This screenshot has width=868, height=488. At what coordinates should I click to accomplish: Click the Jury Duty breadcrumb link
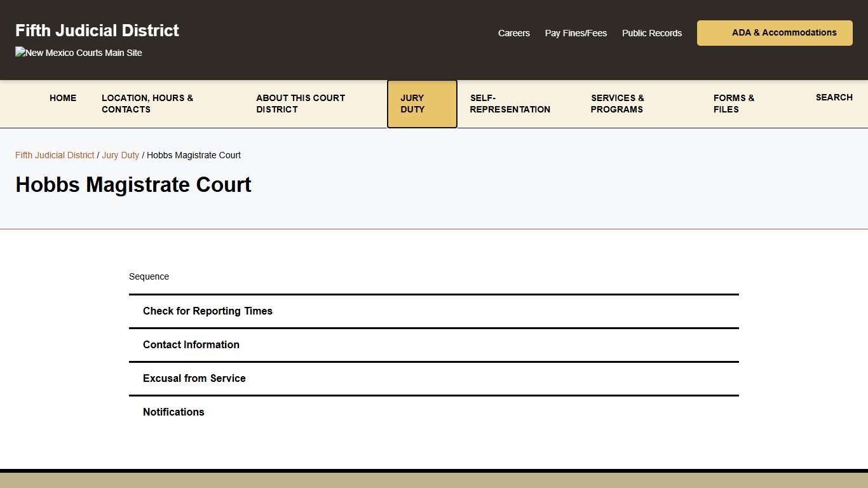tap(120, 155)
